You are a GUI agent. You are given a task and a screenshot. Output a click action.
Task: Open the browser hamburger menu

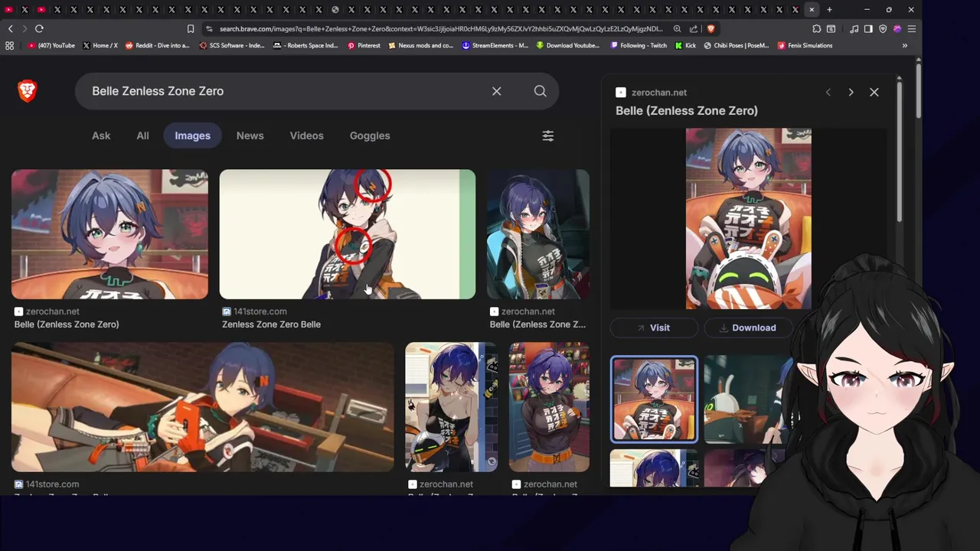pos(911,28)
